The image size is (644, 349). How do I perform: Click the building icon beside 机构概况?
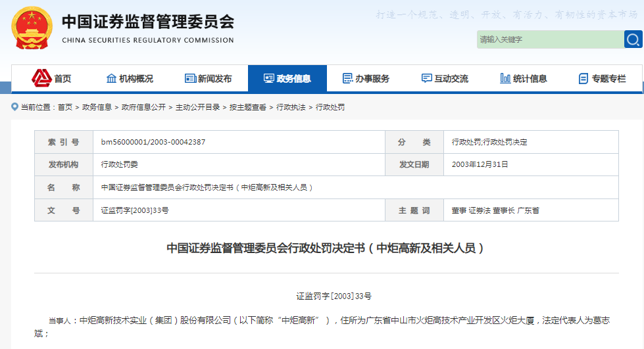pyautogui.click(x=111, y=78)
